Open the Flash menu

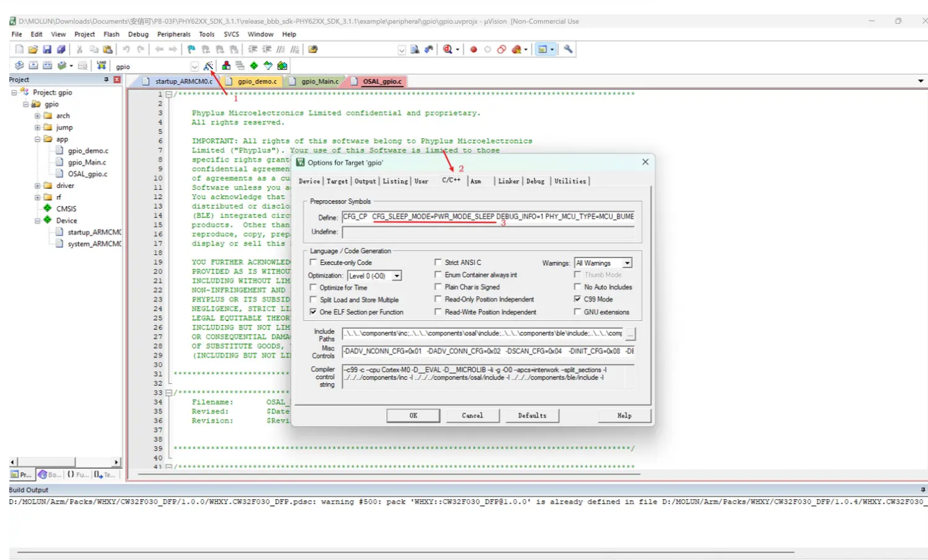pyautogui.click(x=112, y=34)
